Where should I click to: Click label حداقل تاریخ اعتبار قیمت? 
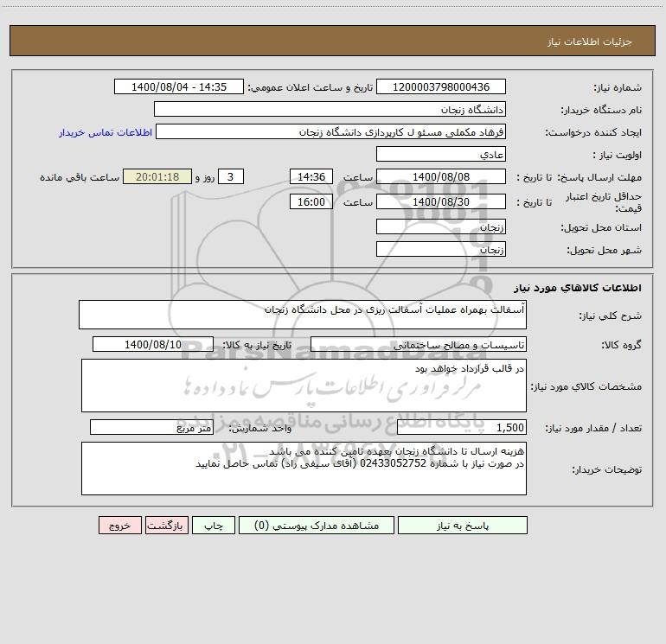(x=604, y=202)
